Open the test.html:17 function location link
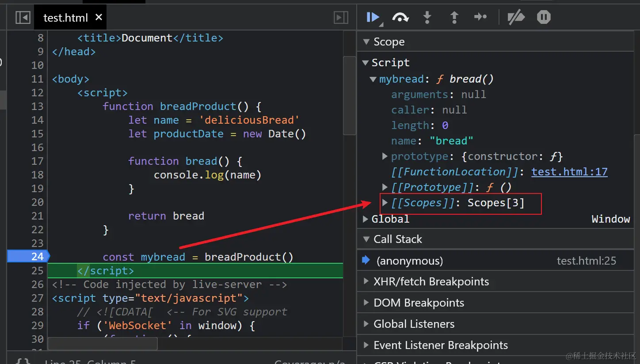The height and width of the screenshot is (364, 640). point(569,172)
